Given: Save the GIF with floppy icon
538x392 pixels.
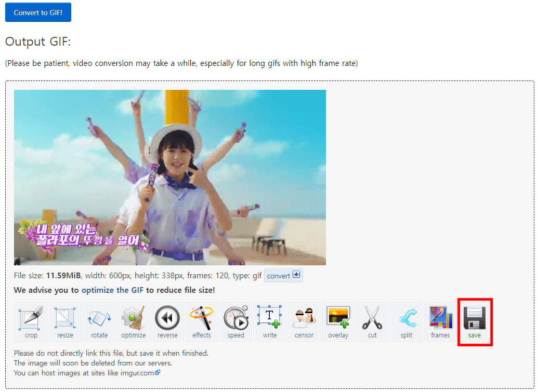Looking at the screenshot, I should [475, 322].
